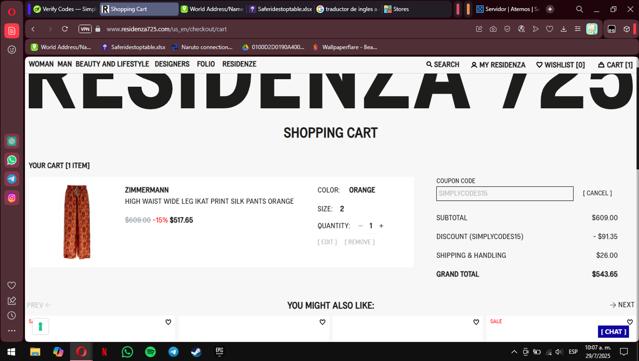Open downloads icon in toolbar
639x361 pixels.
pos(564,29)
